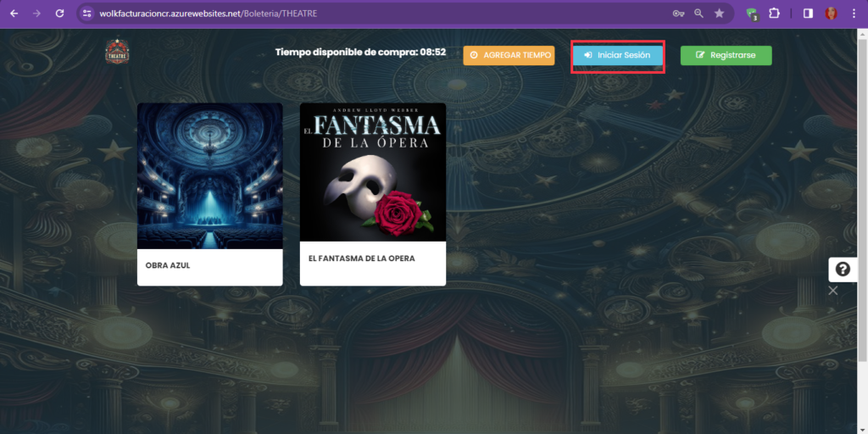Click the EL FANTASMA DE LA OPERA title
The height and width of the screenshot is (434, 868).
pyautogui.click(x=361, y=259)
